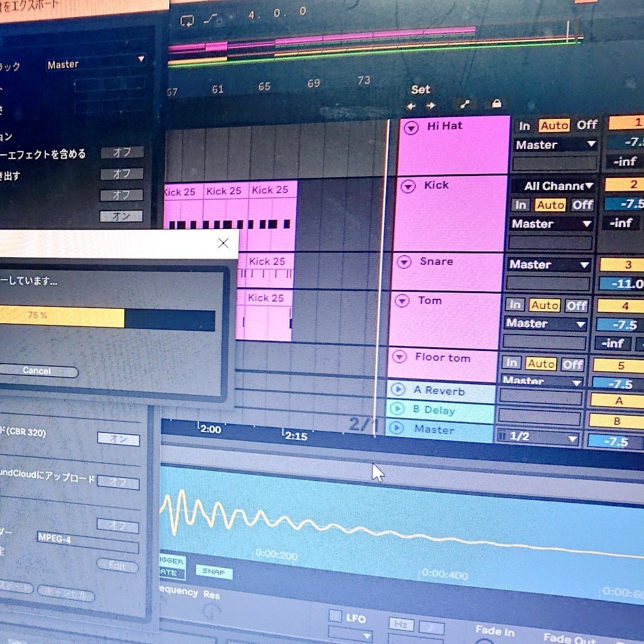Set Floor tom monitor to Off
The image size is (644, 644).
tap(572, 364)
